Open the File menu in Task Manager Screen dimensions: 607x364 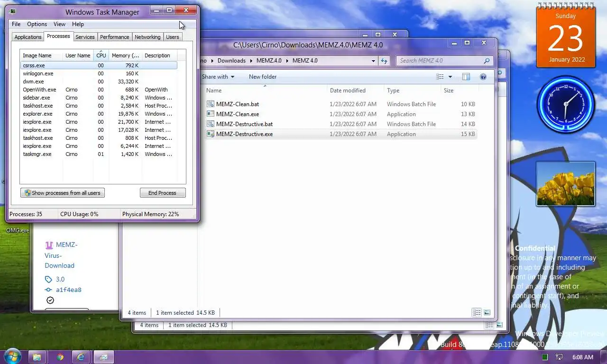click(x=16, y=24)
